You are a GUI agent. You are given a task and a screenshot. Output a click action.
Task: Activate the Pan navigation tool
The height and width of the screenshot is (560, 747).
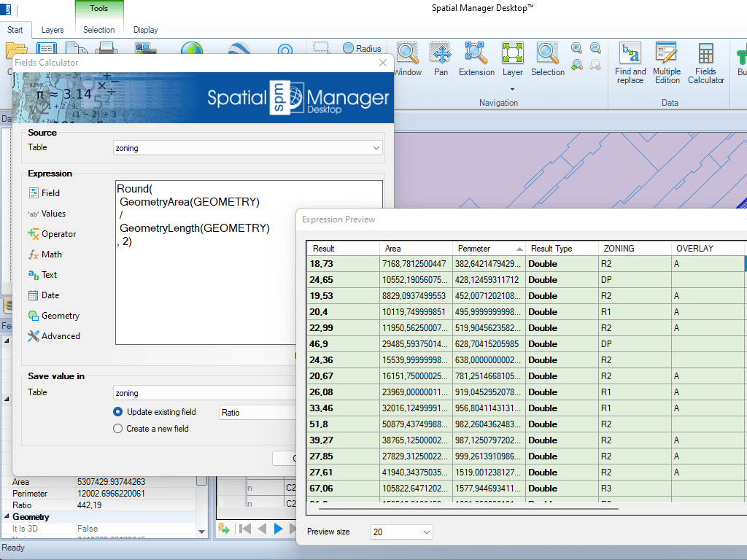[441, 60]
